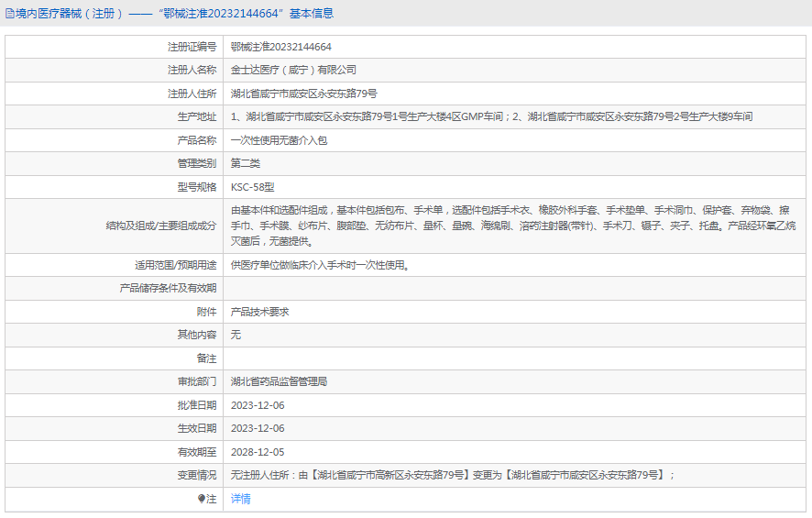This screenshot has height=518, width=812.
Task: Click the 有效期至 label
Action: coord(197,452)
